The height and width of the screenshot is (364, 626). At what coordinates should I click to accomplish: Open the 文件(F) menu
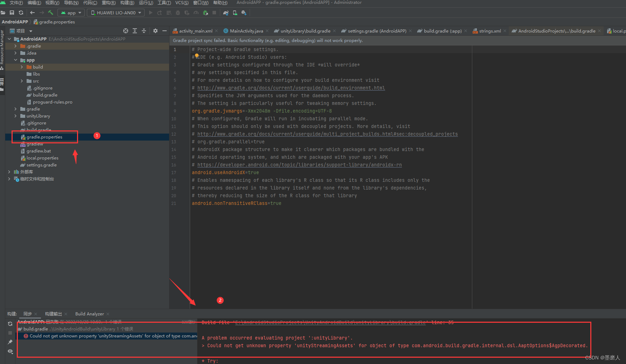16,2
